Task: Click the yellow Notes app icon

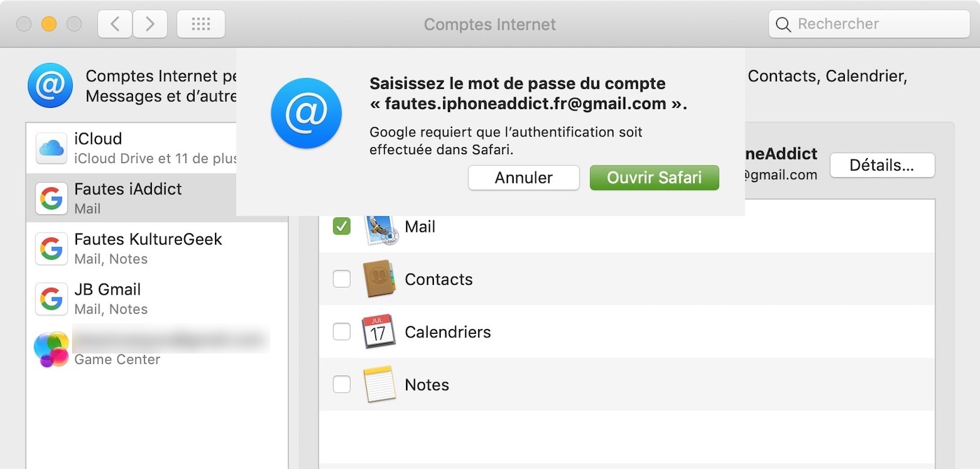Action: pos(380,384)
